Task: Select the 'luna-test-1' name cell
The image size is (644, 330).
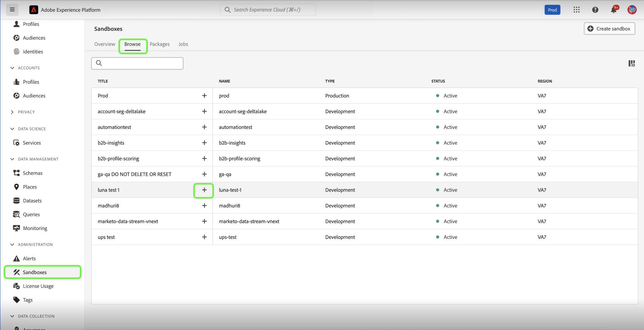Action: pos(230,190)
